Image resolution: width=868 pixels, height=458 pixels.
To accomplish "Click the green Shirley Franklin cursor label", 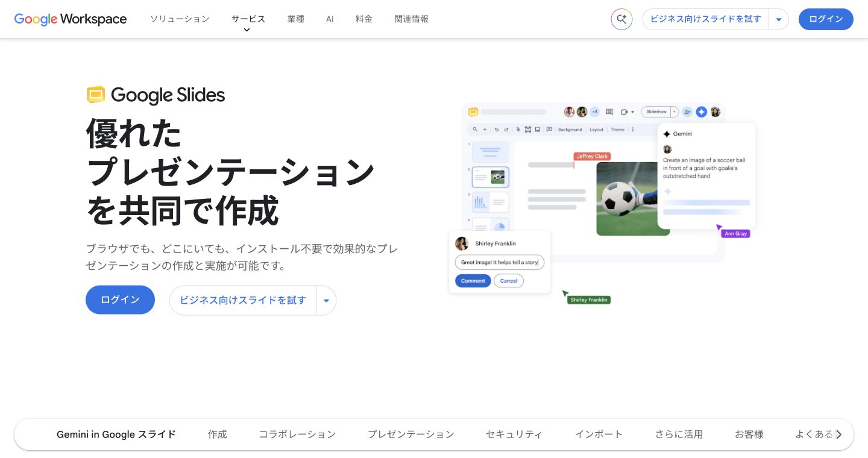I will 588,300.
